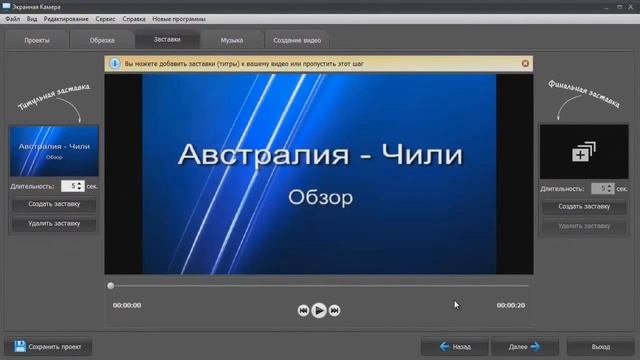Add a final intro via the plus icon
The height and width of the screenshot is (360, 640).
click(x=584, y=152)
